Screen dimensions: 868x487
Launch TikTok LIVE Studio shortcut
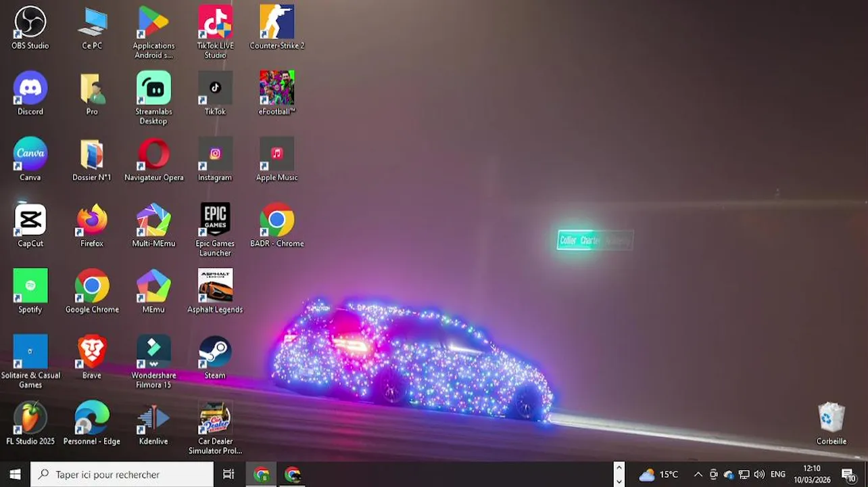pos(215,32)
